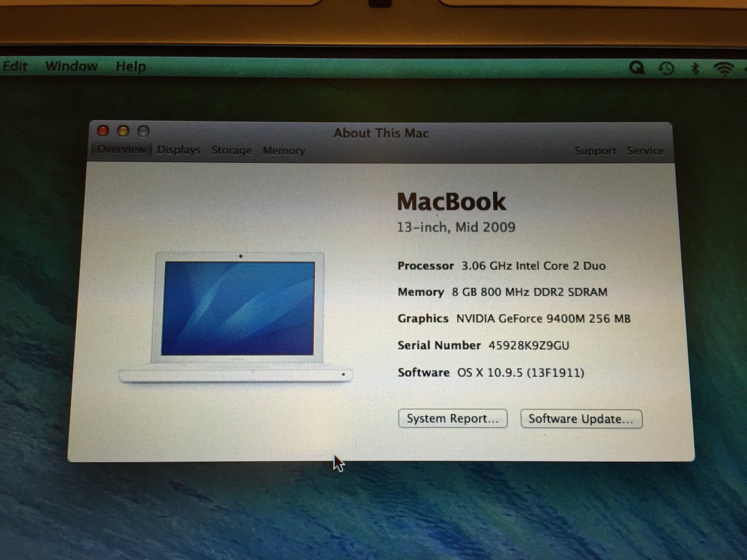Click the 3.06 GHz Intel Core 2 Duo text
The image size is (747, 560).
point(533,266)
